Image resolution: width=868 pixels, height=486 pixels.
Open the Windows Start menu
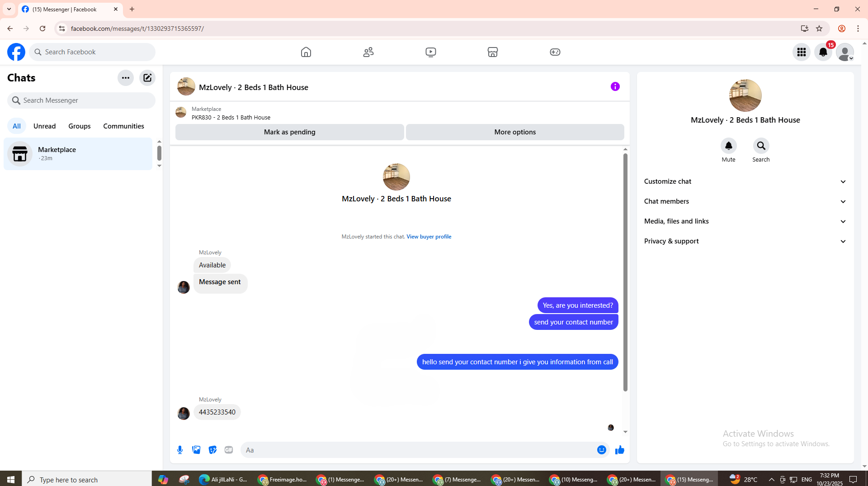coord(11,479)
